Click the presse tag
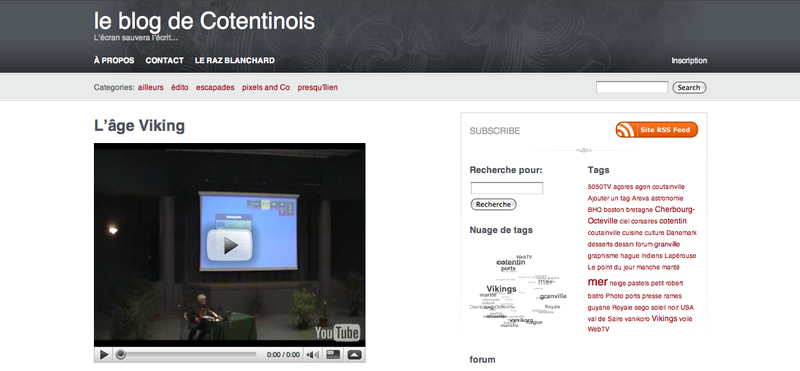Screen dimensions: 800x371 click(x=652, y=296)
